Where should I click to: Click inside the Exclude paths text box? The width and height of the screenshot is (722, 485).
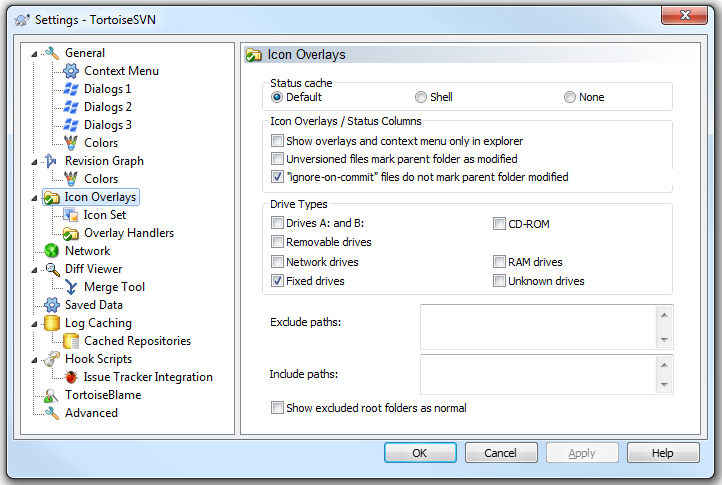537,326
